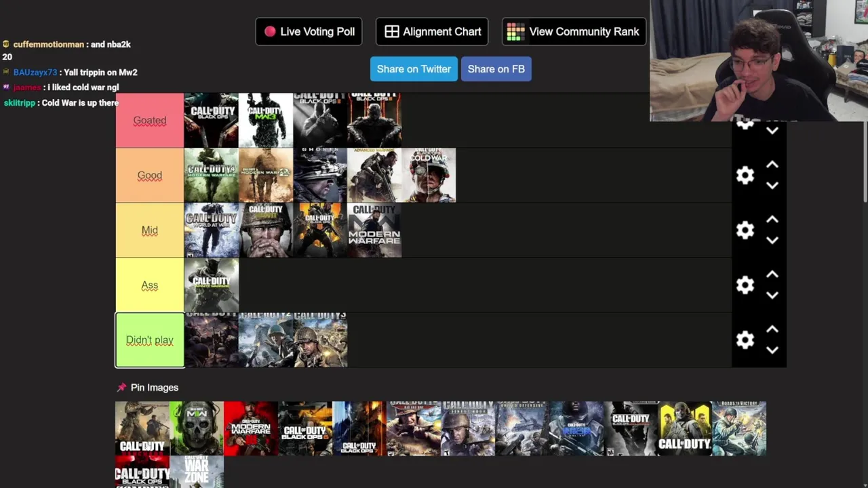868x488 pixels.
Task: Pick the Call of Duty Online cover
Action: 576,428
